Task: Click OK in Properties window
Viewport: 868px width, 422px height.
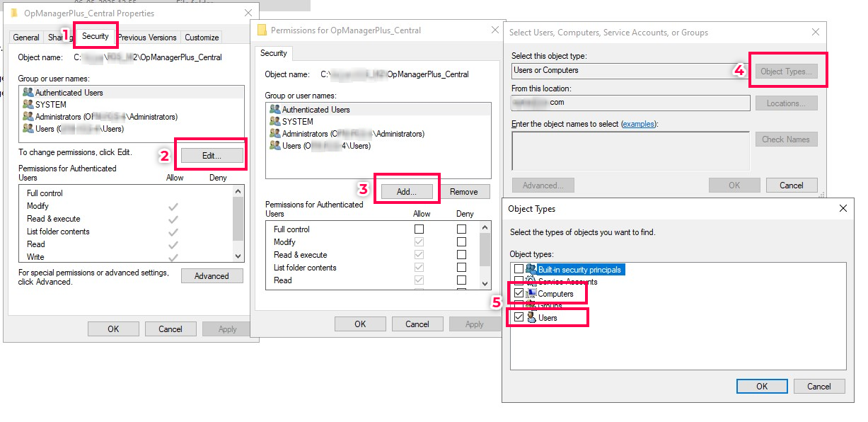Action: tap(113, 329)
